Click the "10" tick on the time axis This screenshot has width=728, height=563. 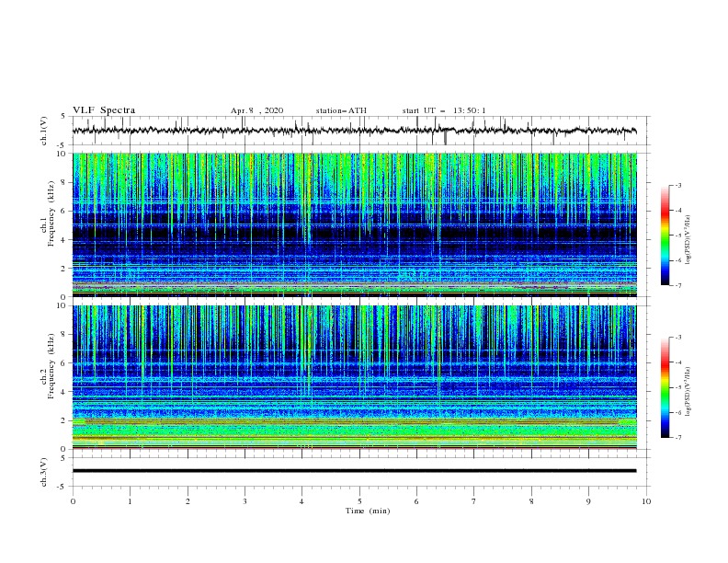646,501
